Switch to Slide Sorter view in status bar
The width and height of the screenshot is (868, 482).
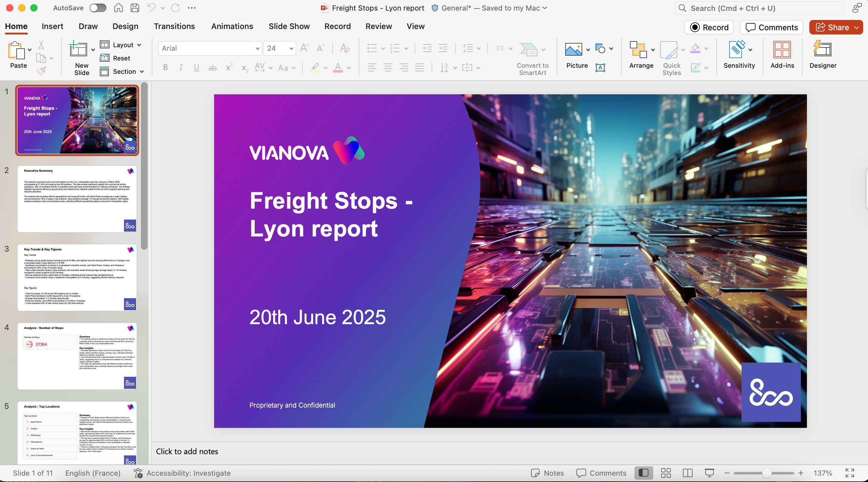click(x=665, y=473)
